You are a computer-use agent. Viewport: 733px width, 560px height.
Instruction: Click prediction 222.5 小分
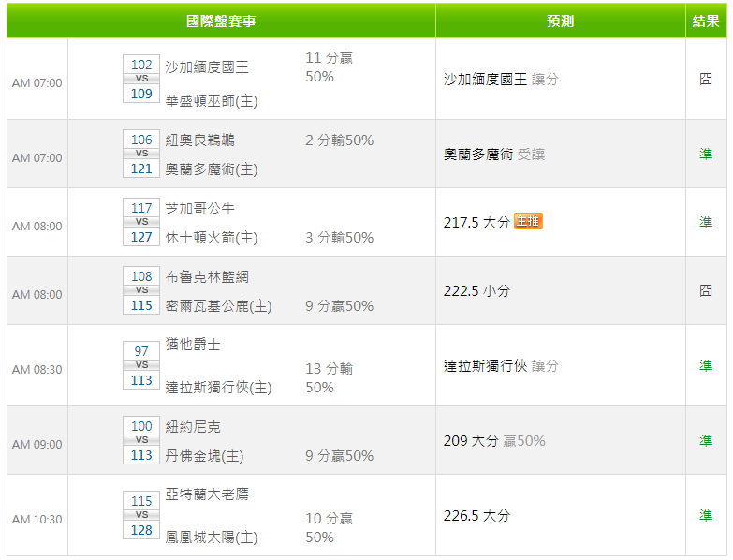tap(476, 290)
